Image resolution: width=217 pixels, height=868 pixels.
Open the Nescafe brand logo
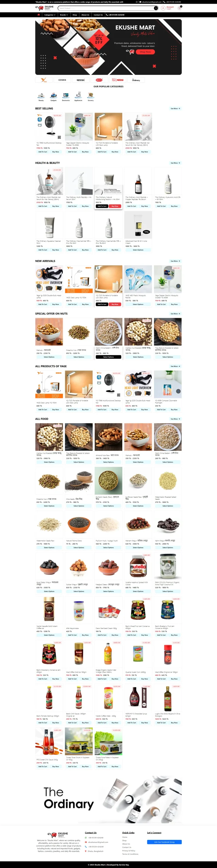80,80
